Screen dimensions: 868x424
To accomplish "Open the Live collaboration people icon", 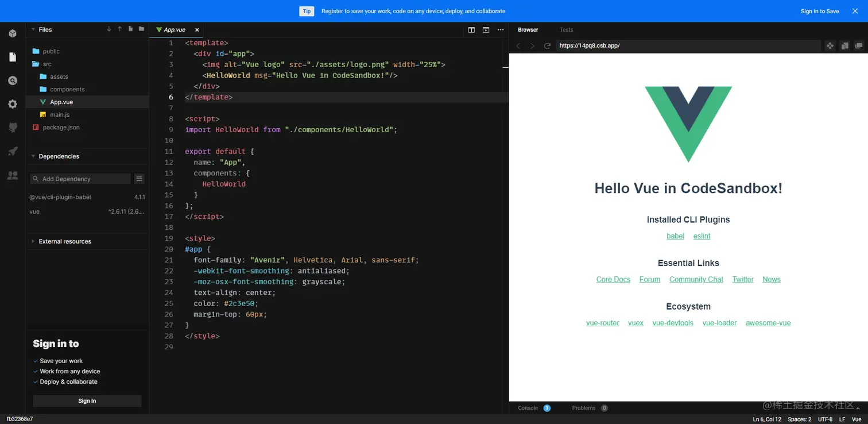I will click(x=13, y=175).
